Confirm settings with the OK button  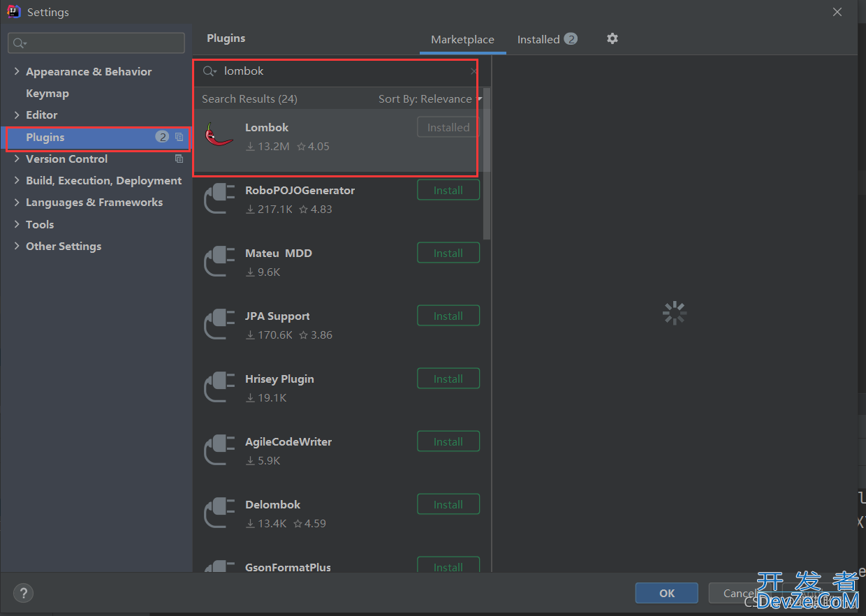(x=666, y=593)
